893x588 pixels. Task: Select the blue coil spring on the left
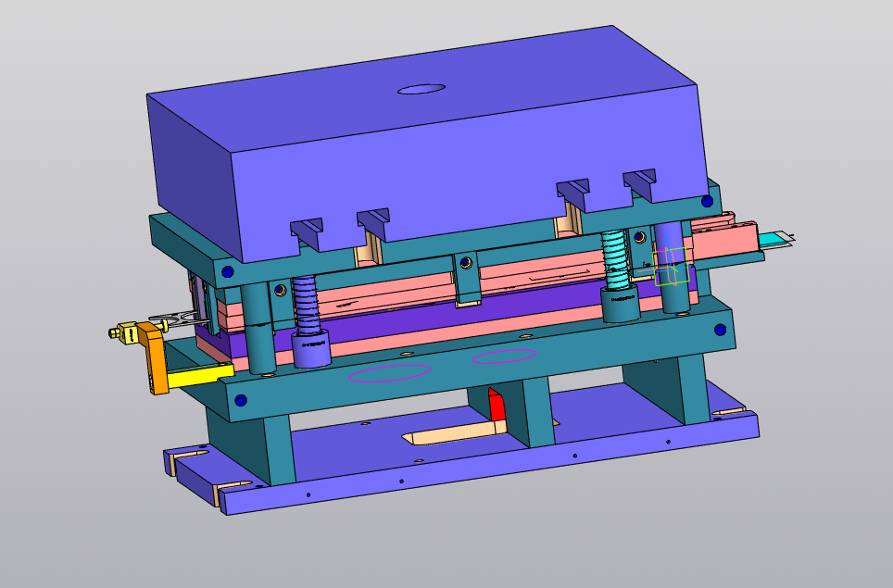308,307
